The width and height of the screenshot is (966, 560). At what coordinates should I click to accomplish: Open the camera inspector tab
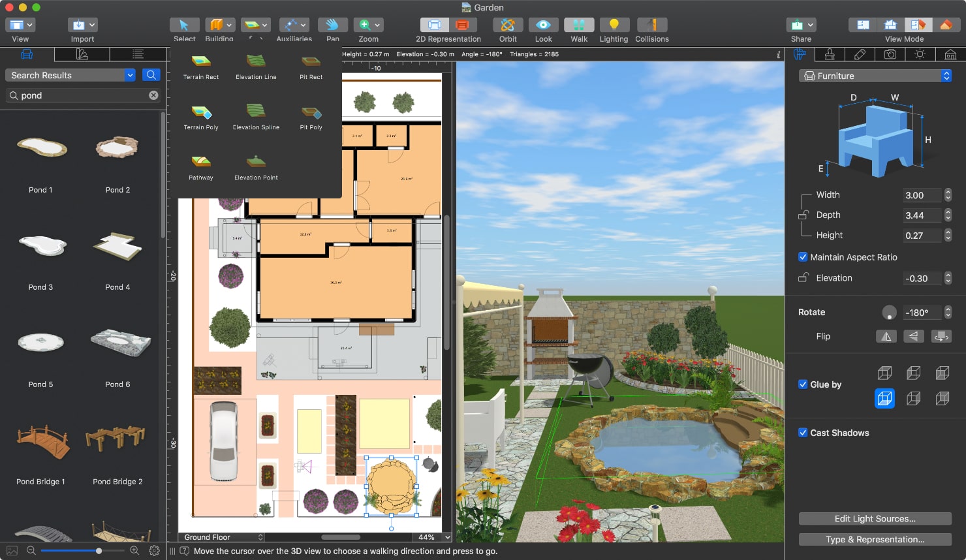[890, 54]
